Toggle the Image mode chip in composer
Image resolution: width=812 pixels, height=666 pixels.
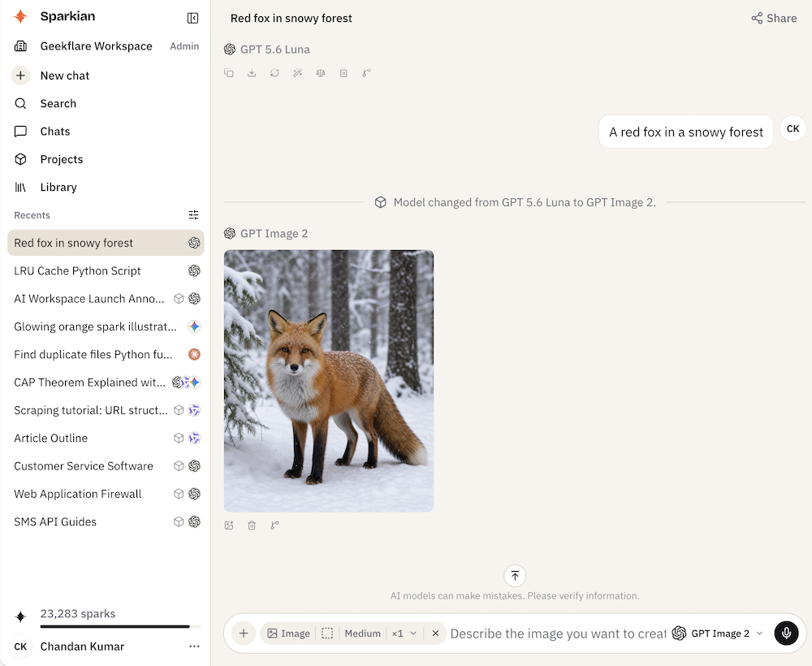click(x=288, y=634)
